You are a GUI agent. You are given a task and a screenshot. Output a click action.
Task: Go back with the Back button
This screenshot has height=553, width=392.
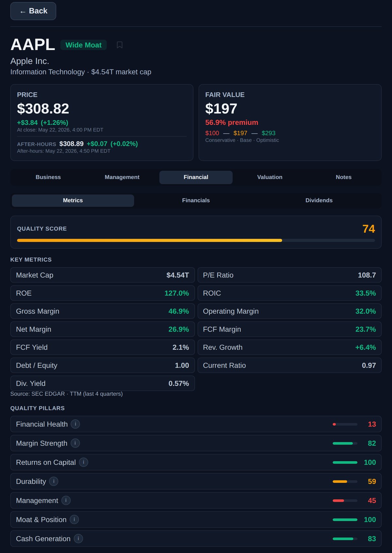33,11
